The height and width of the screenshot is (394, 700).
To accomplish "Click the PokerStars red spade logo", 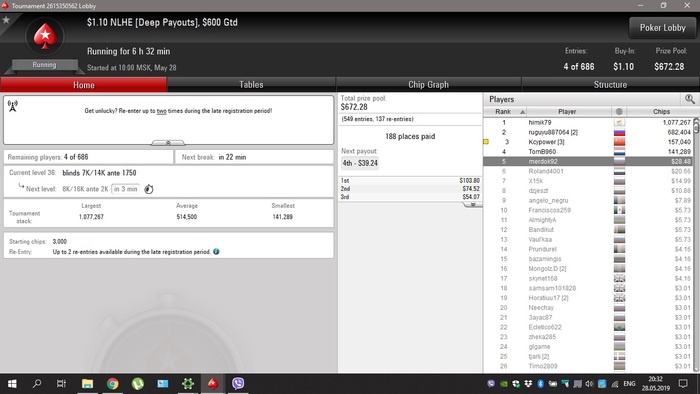I will [45, 37].
